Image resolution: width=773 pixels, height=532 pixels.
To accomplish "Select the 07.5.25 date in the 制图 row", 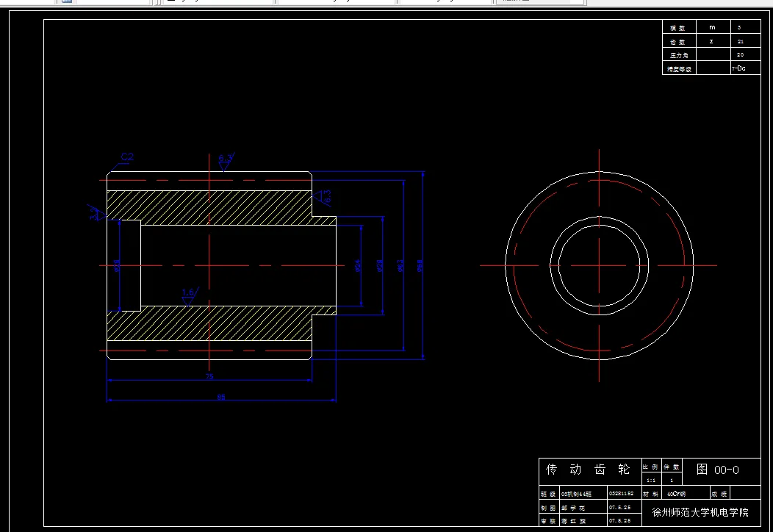I will [619, 507].
